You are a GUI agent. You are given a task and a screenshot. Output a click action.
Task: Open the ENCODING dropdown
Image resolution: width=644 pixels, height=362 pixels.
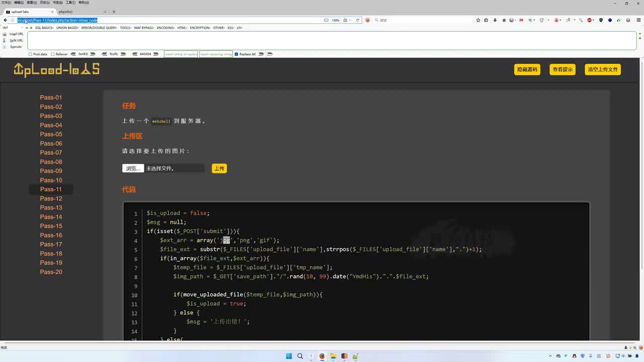point(166,28)
